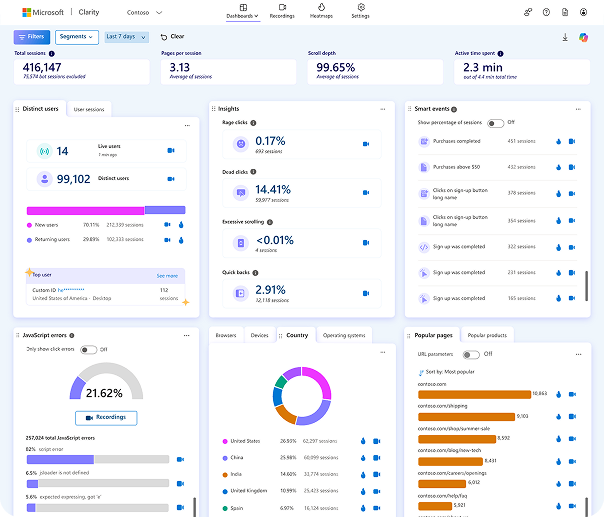
Task: Enable Only show click errors toggle
Action: pos(89,349)
